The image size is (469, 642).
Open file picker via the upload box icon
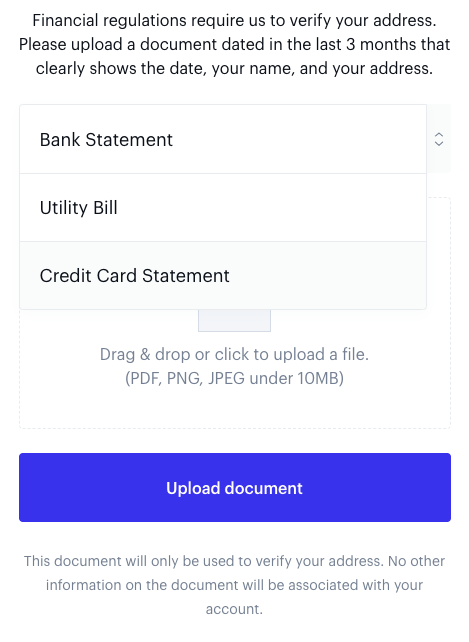234,321
